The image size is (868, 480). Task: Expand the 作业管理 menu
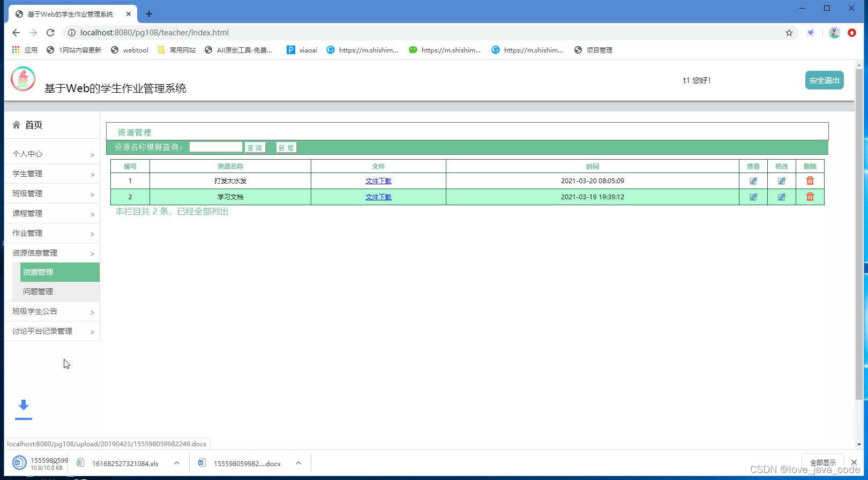[x=52, y=234]
